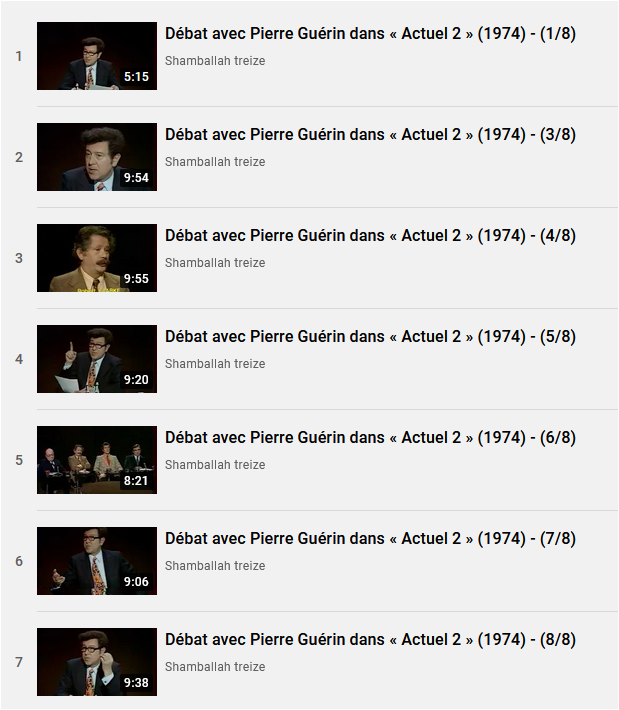
Task: Open title link for Débat part (4/8)
Action: point(370,235)
